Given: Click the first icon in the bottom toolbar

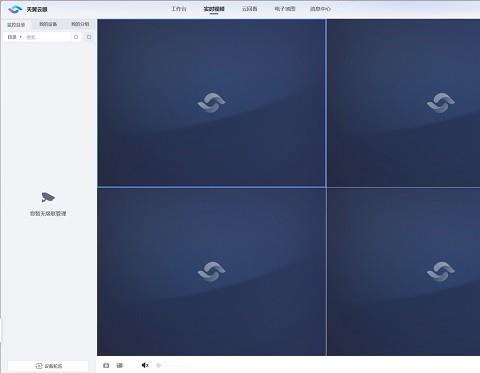Looking at the screenshot, I should [106, 365].
